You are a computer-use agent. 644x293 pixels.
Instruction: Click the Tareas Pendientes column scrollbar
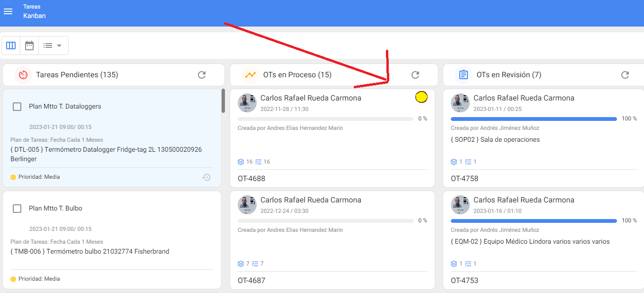coord(223,101)
